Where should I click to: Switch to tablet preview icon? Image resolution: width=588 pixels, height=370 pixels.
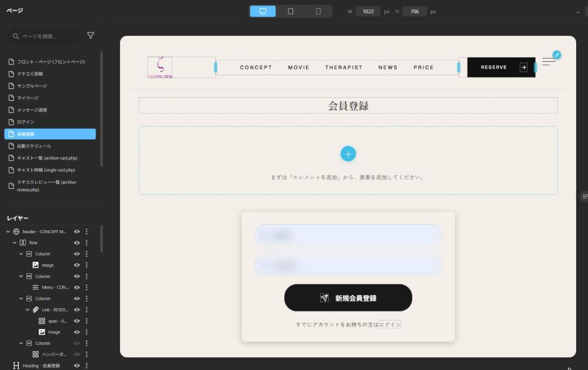click(290, 11)
